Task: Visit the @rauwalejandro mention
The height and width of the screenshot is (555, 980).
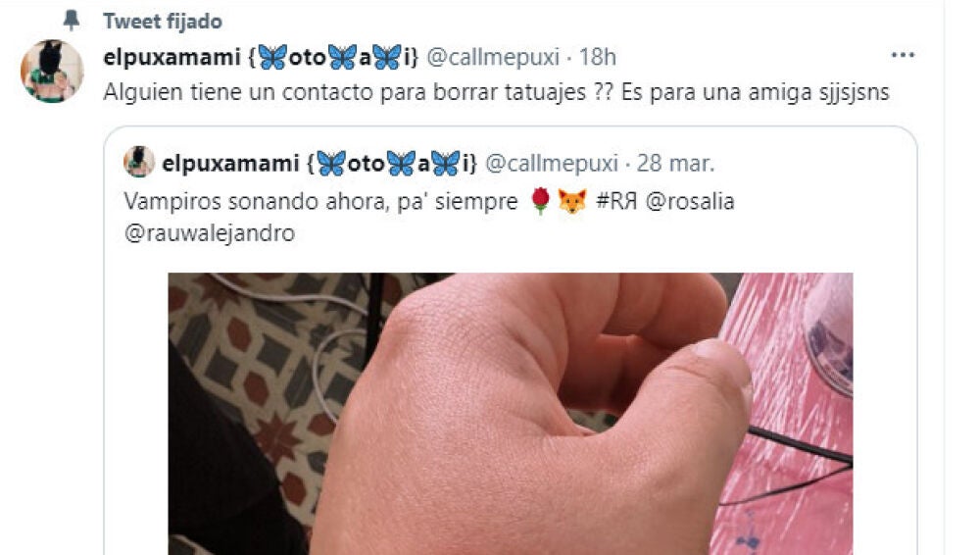Action: (210, 233)
